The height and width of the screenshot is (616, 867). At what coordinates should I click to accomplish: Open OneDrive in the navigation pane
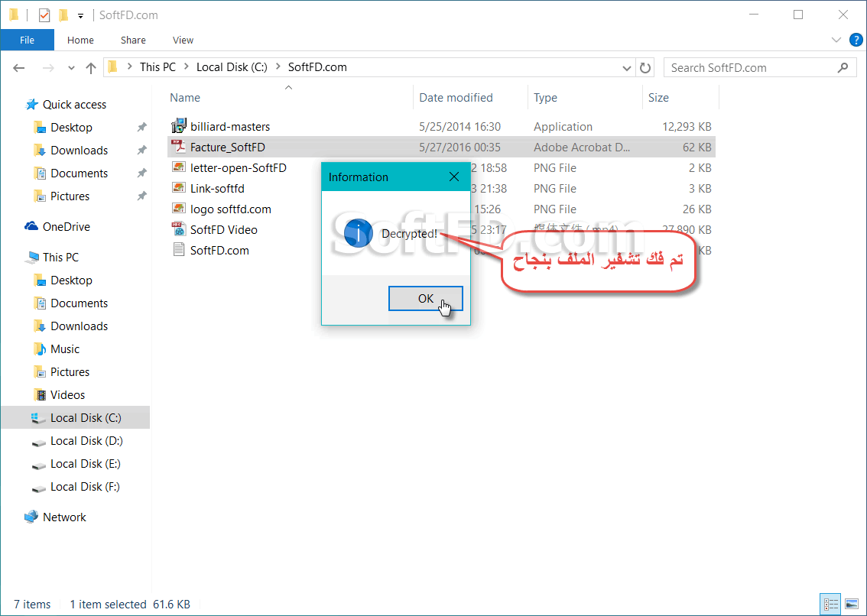66,227
